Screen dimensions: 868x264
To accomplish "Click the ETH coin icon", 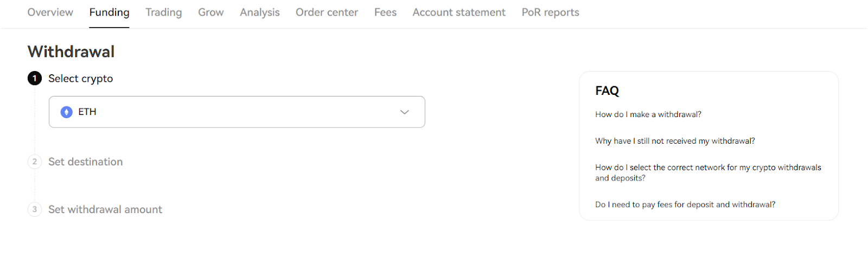I will (67, 112).
